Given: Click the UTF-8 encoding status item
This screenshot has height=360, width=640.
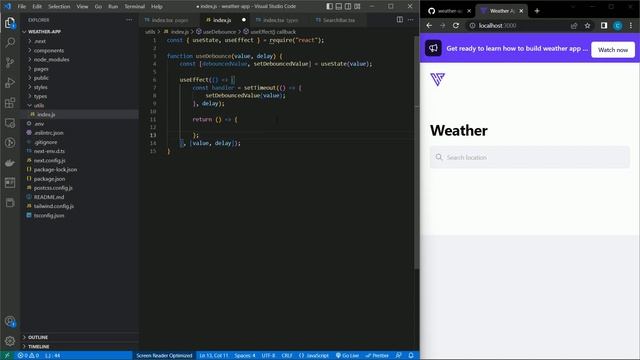Looking at the screenshot, I should pos(268,356).
